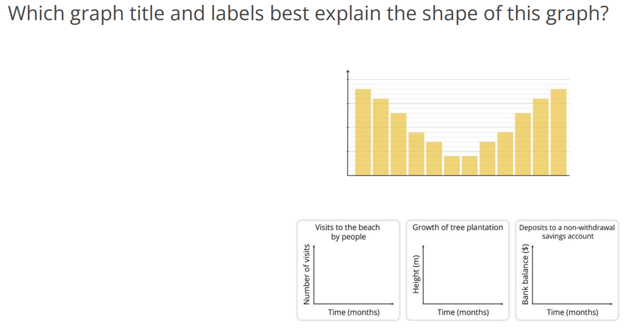The height and width of the screenshot is (329, 644).
Task: Click the 'Growth of tree plantation' title text
Action: coord(458,227)
